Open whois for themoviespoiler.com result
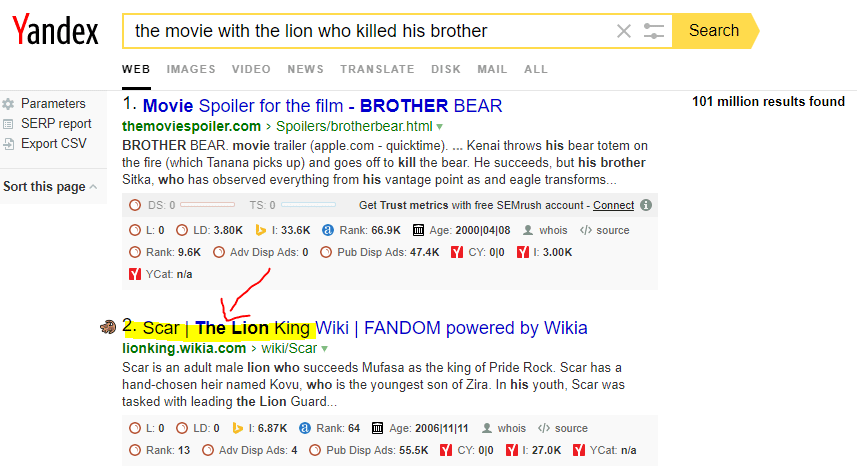This screenshot has width=857, height=474. 553,230
